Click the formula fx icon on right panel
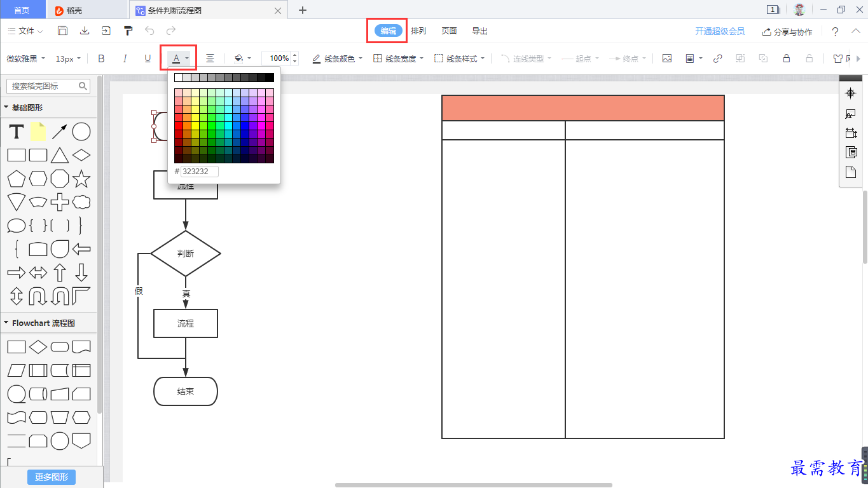 coord(850,114)
